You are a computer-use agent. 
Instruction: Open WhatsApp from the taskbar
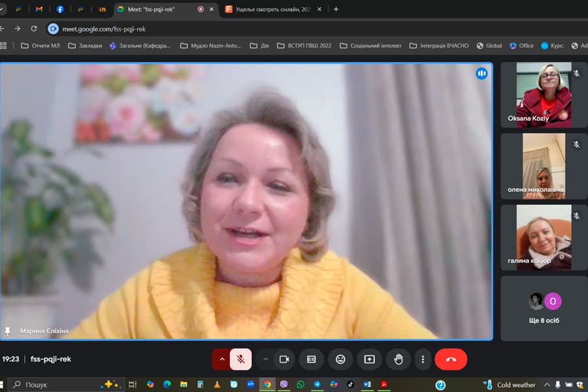click(301, 385)
